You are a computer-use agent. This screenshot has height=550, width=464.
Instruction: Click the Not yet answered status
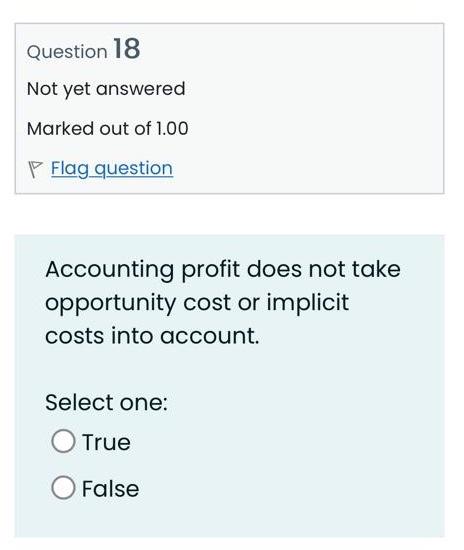pos(106,89)
